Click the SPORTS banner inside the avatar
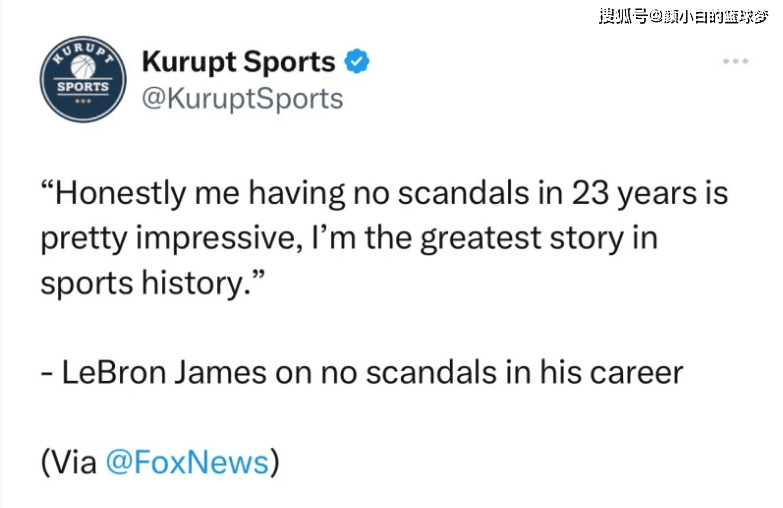783x508 pixels. point(83,87)
